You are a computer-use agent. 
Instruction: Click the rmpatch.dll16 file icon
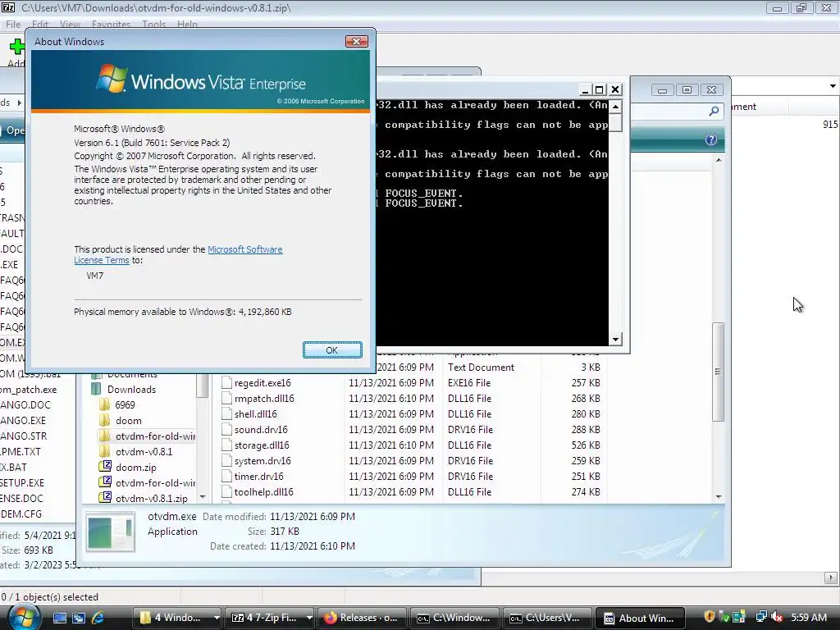[226, 398]
